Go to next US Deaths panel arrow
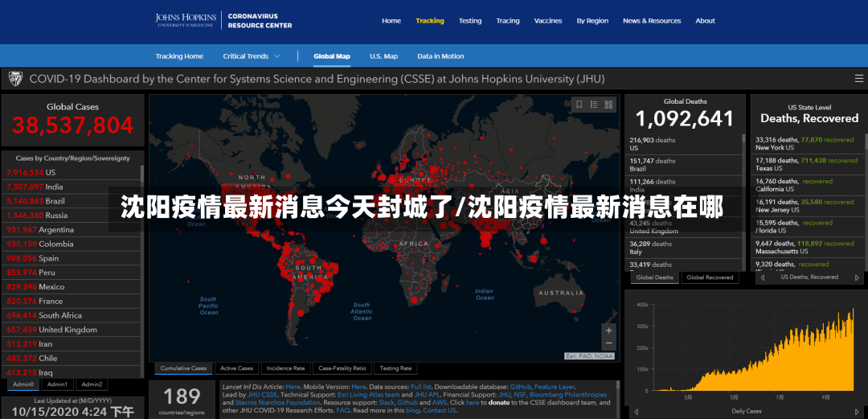868x419 pixels. tap(857, 277)
